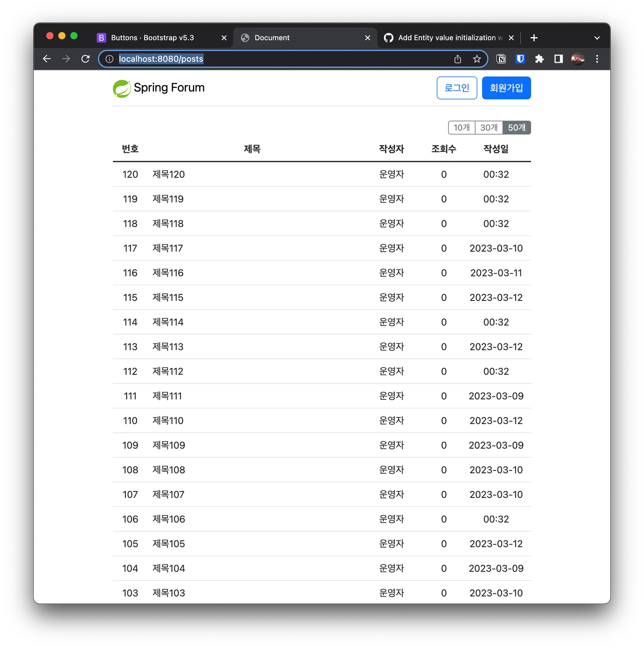Select 30개 posts per page
Image resolution: width=644 pixels, height=648 pixels.
coord(489,127)
